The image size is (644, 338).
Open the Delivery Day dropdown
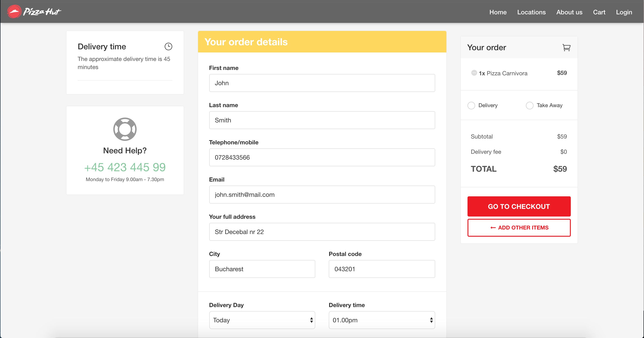tap(262, 320)
